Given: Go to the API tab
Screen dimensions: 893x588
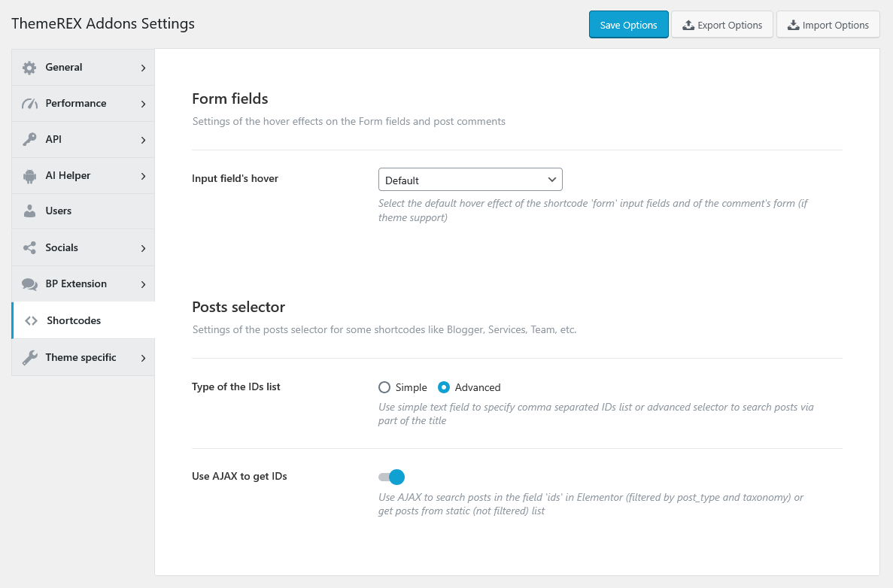Looking at the screenshot, I should pyautogui.click(x=84, y=139).
